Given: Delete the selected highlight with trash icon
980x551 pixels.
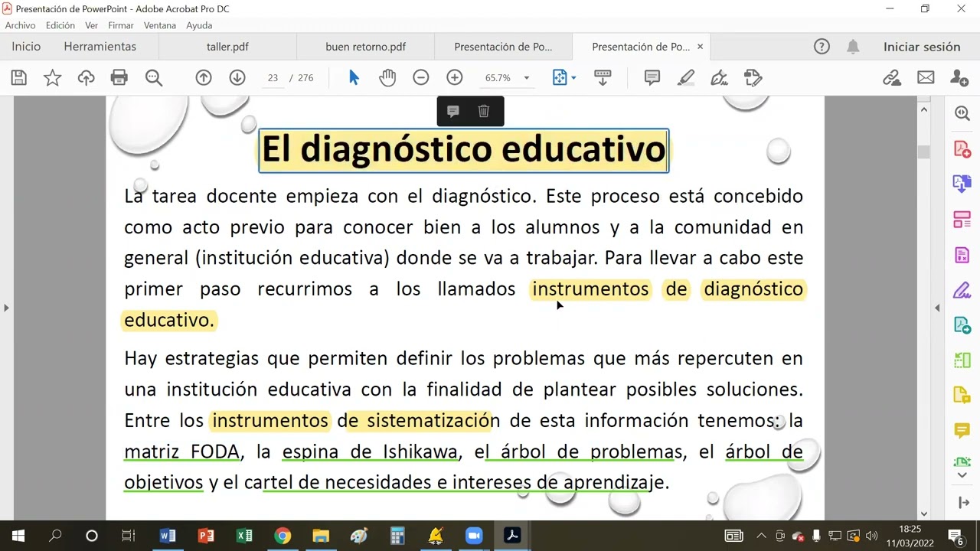Looking at the screenshot, I should 484,111.
